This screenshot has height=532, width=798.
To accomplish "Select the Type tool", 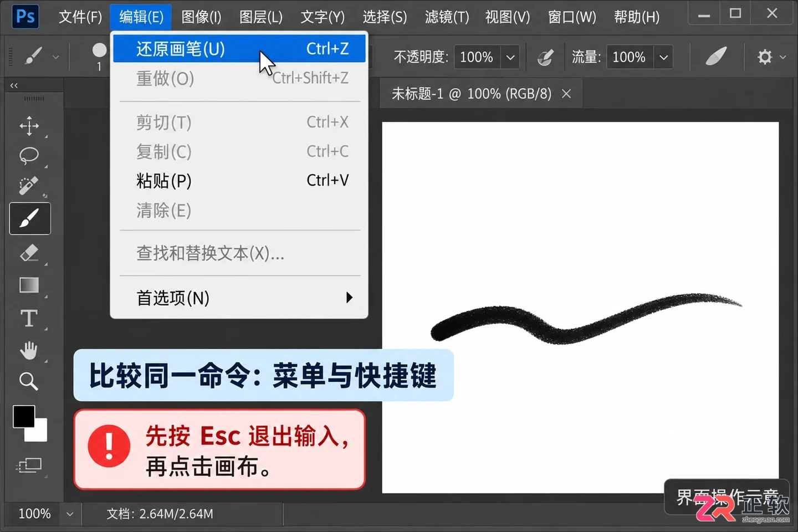I will tap(29, 318).
